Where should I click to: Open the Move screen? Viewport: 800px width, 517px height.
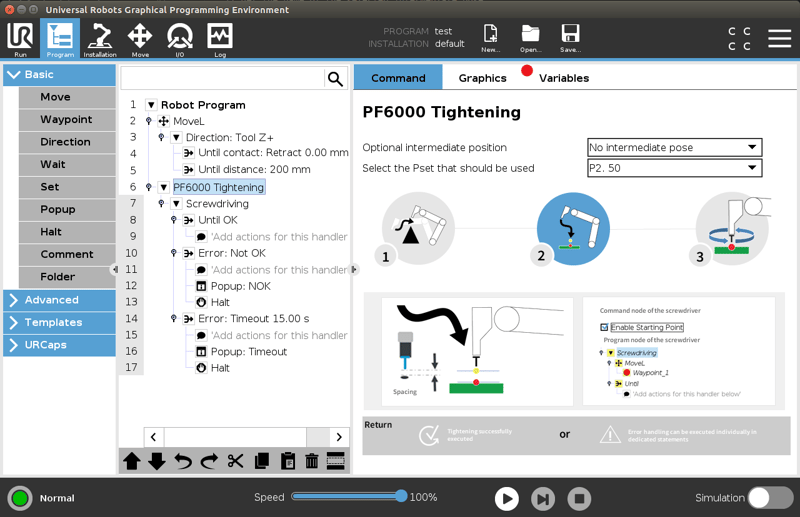(x=140, y=39)
